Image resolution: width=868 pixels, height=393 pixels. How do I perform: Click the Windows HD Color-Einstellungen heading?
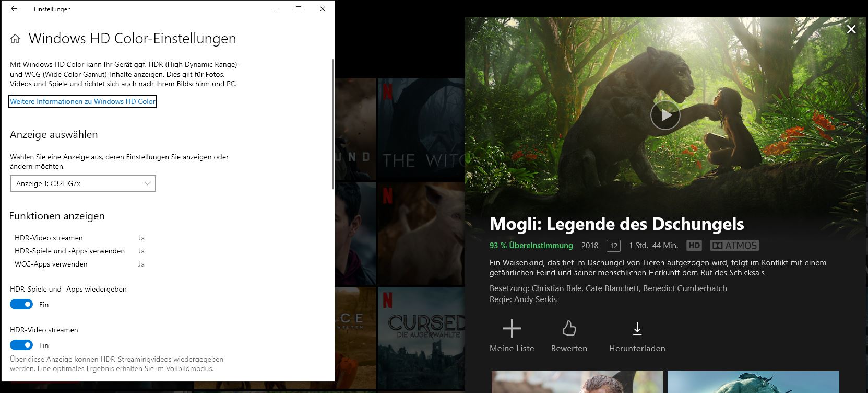tap(132, 39)
